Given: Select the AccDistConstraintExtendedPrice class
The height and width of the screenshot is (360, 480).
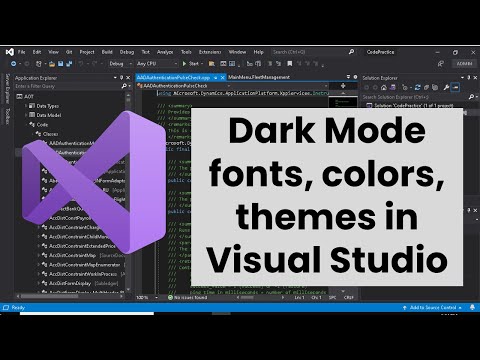Looking at the screenshot, I should click(x=82, y=246).
